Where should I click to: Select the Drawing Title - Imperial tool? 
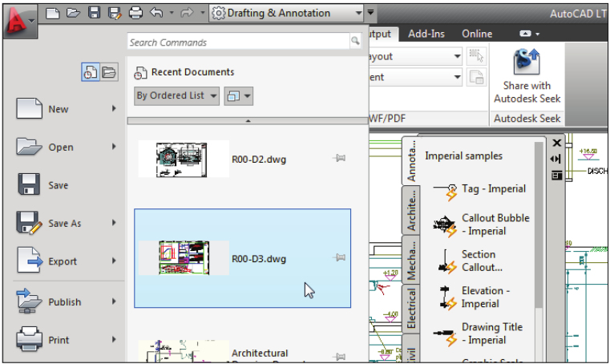tap(479, 334)
